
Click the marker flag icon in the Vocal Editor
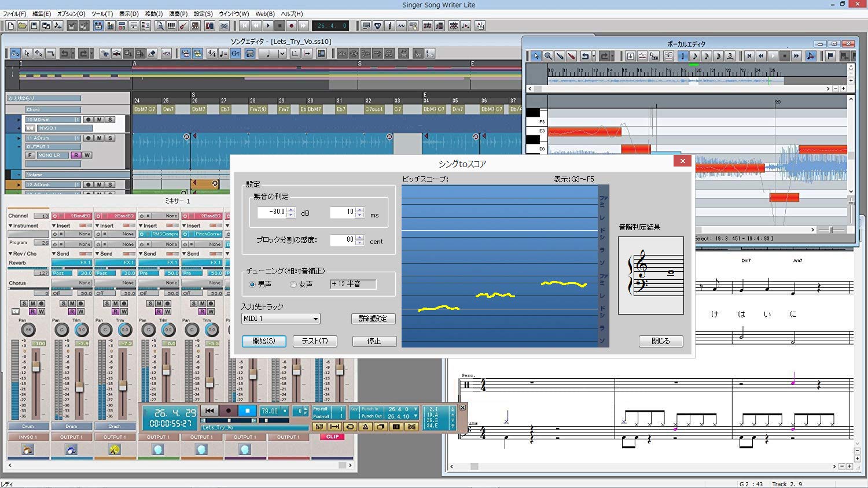tap(831, 56)
